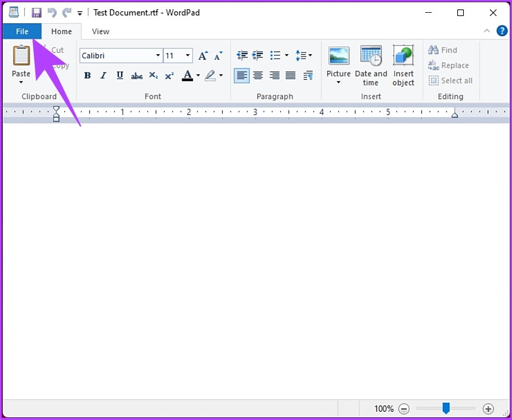Image resolution: width=512 pixels, height=420 pixels.
Task: Toggle Bold formatting
Action: pyautogui.click(x=87, y=76)
